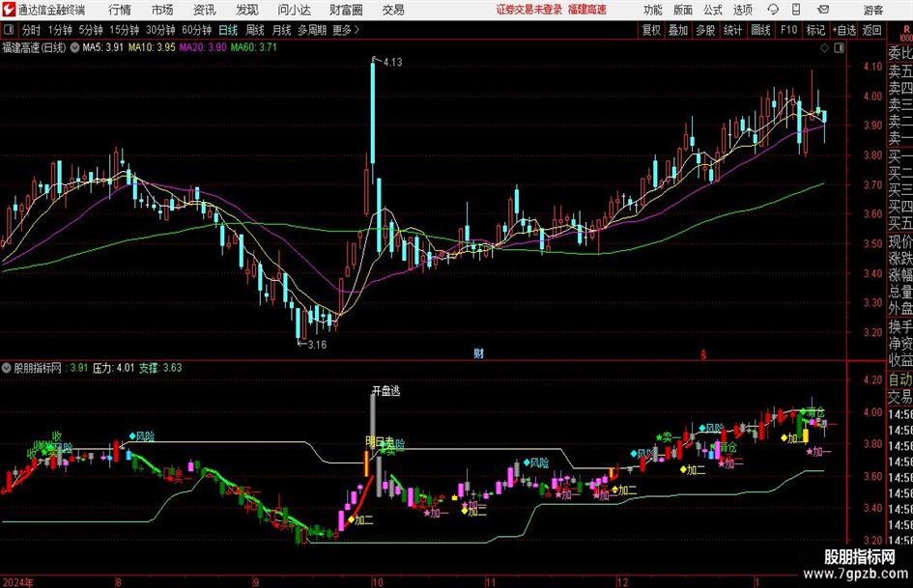Expand the 福建高速(日线) indicator dropdown arrow
Image resolution: width=913 pixels, height=588 pixels.
click(74, 47)
